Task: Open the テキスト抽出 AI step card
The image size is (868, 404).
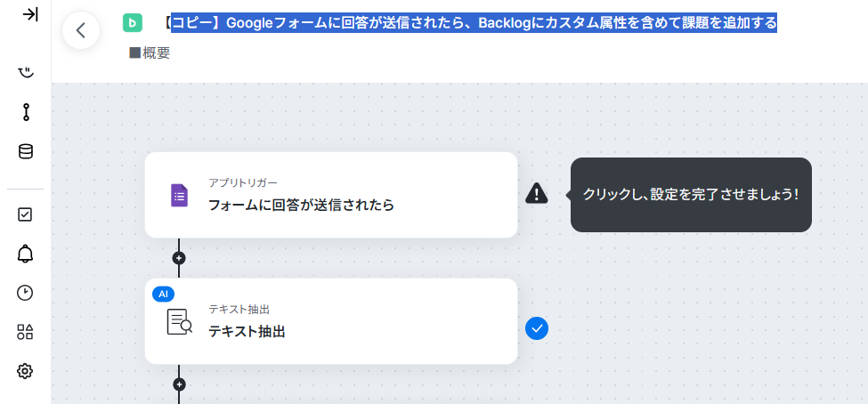Action: tap(331, 321)
